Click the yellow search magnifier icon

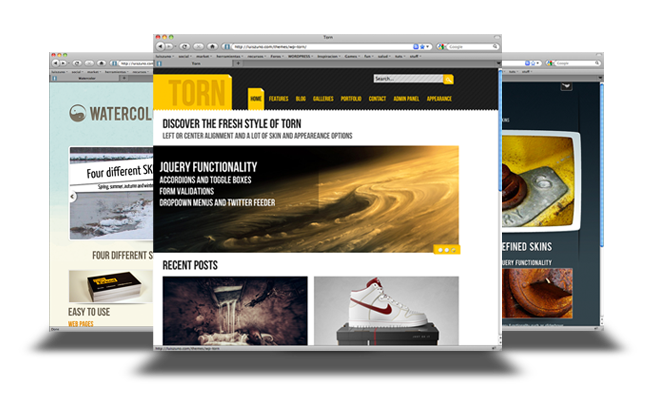click(449, 79)
